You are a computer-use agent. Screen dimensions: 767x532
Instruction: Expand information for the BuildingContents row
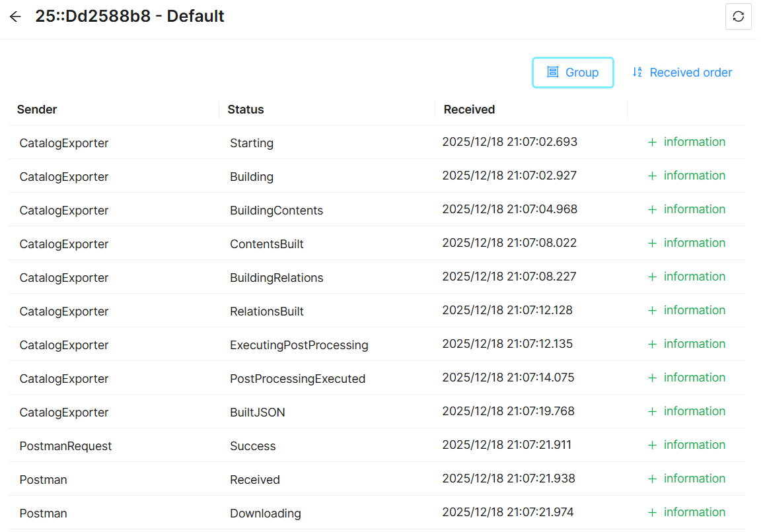[694, 209]
